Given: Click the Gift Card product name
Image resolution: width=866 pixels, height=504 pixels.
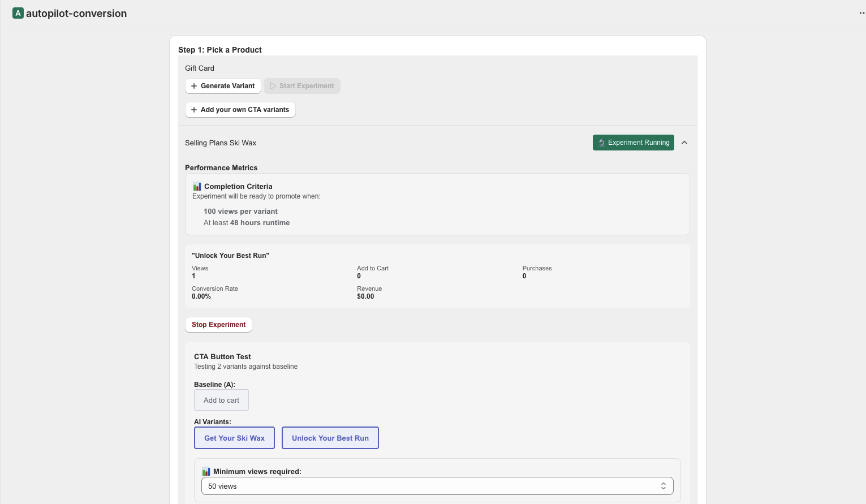Looking at the screenshot, I should pos(200,68).
